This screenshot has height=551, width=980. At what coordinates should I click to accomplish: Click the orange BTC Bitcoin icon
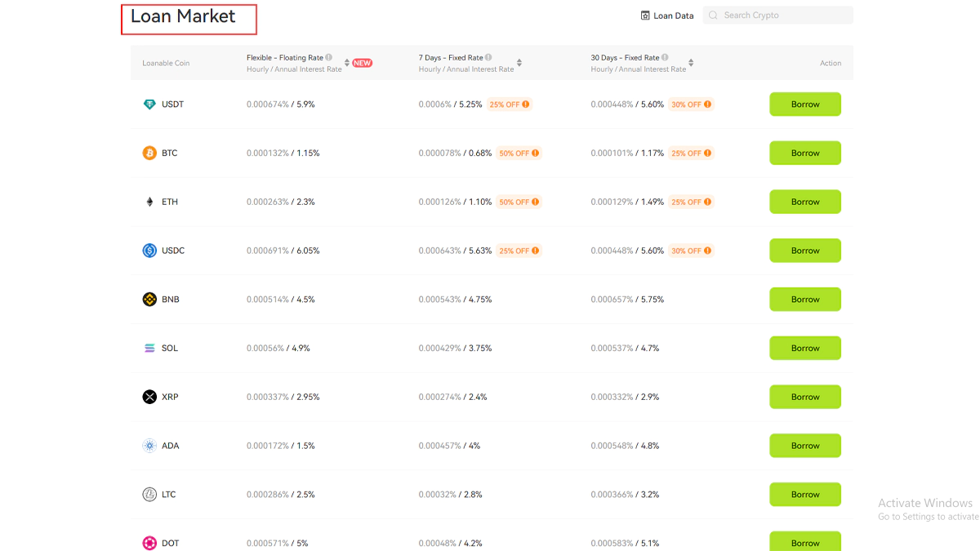click(149, 153)
